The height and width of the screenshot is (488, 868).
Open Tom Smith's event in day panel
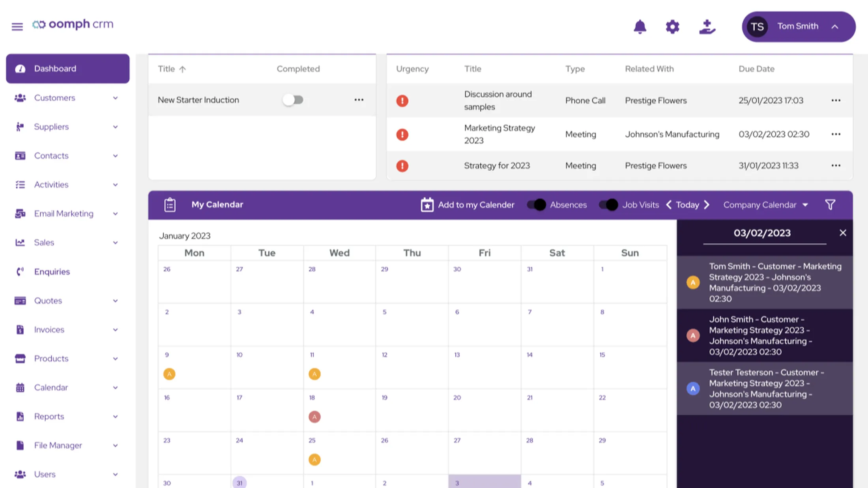pyautogui.click(x=765, y=282)
